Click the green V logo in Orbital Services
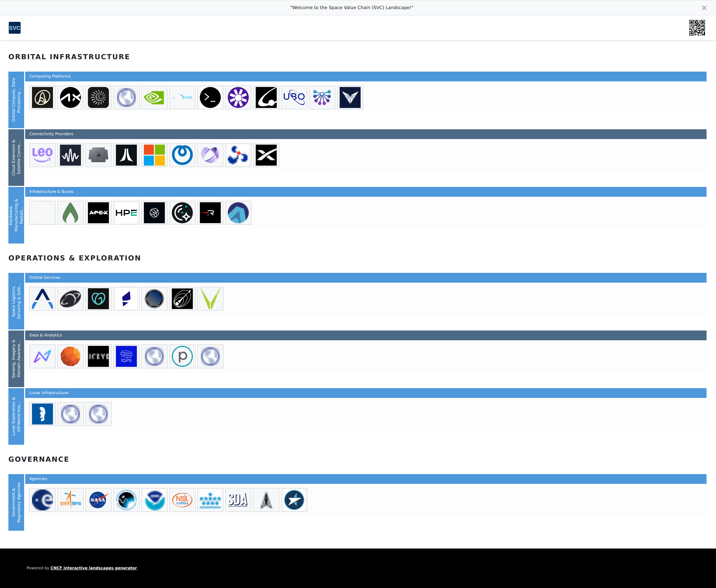Image resolution: width=716 pixels, height=588 pixels. 210,299
